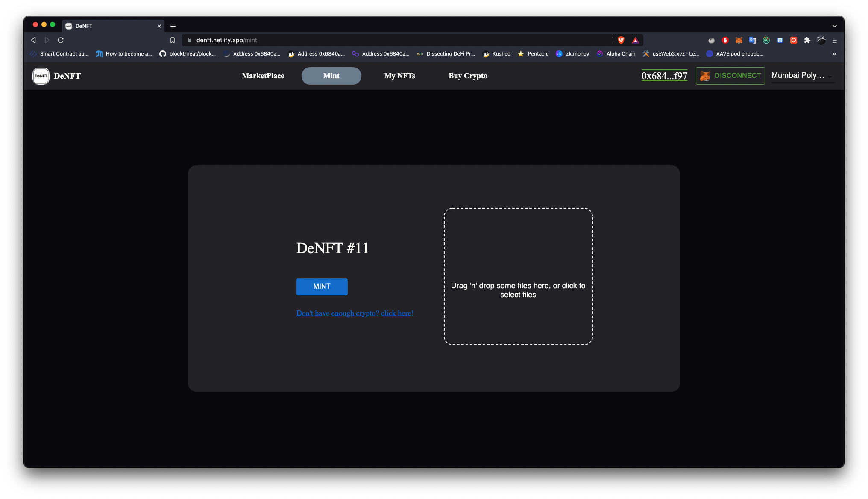Expand the tab search chevron

834,26
